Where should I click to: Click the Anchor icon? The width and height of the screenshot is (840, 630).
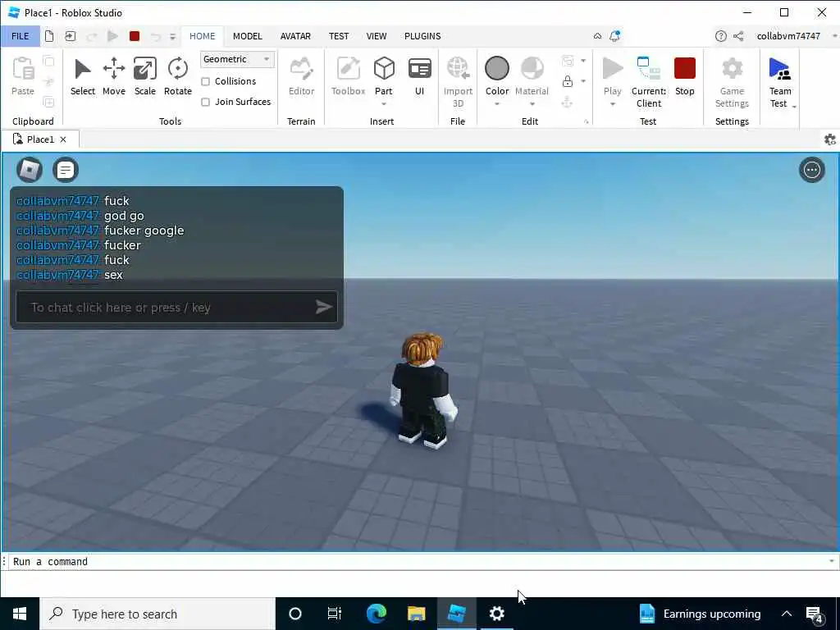[x=568, y=102]
